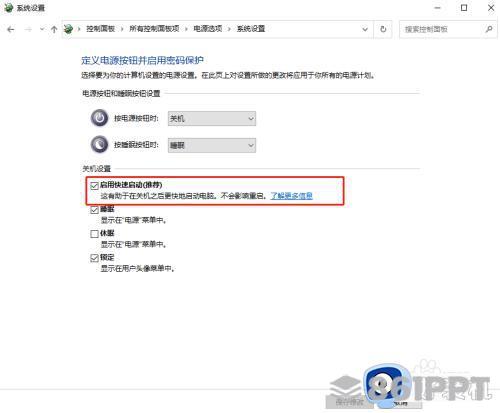This screenshot has height=413, width=500.
Task: Refresh the address bar page
Action: 383,29
